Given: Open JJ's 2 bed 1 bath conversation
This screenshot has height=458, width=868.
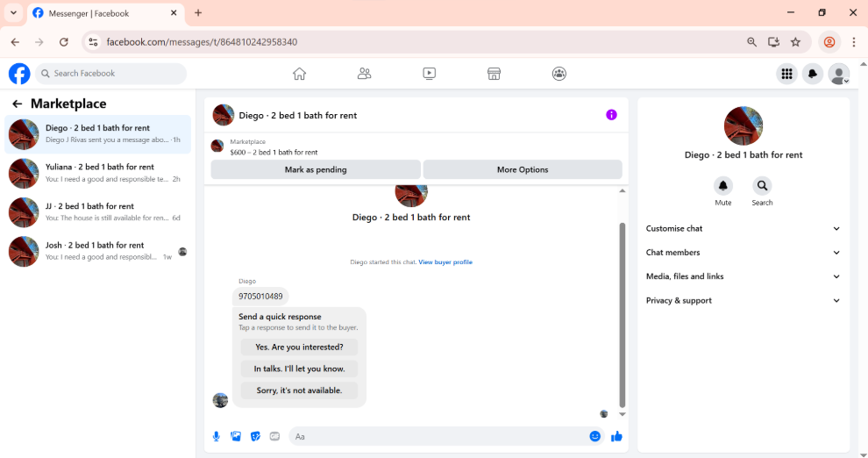Looking at the screenshot, I should 98,212.
